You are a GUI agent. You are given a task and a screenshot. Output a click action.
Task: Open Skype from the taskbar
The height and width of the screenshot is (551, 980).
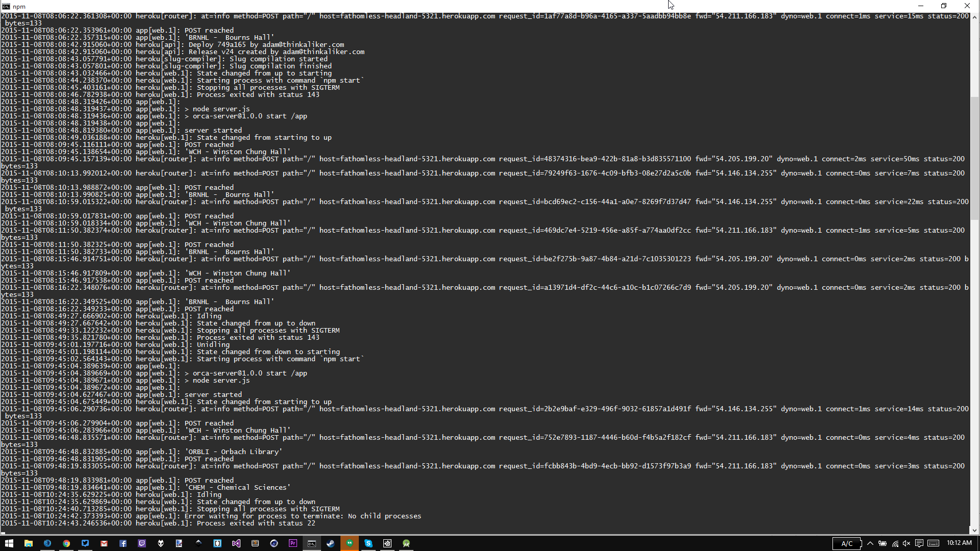tap(369, 543)
